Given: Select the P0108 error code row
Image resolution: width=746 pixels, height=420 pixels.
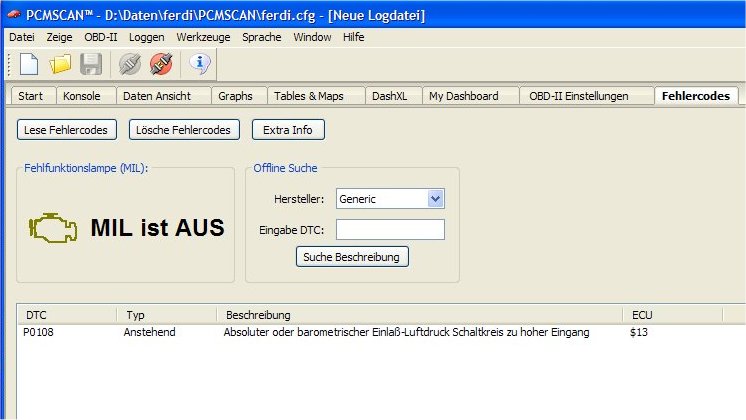Looking at the screenshot, I should pyautogui.click(x=300, y=332).
